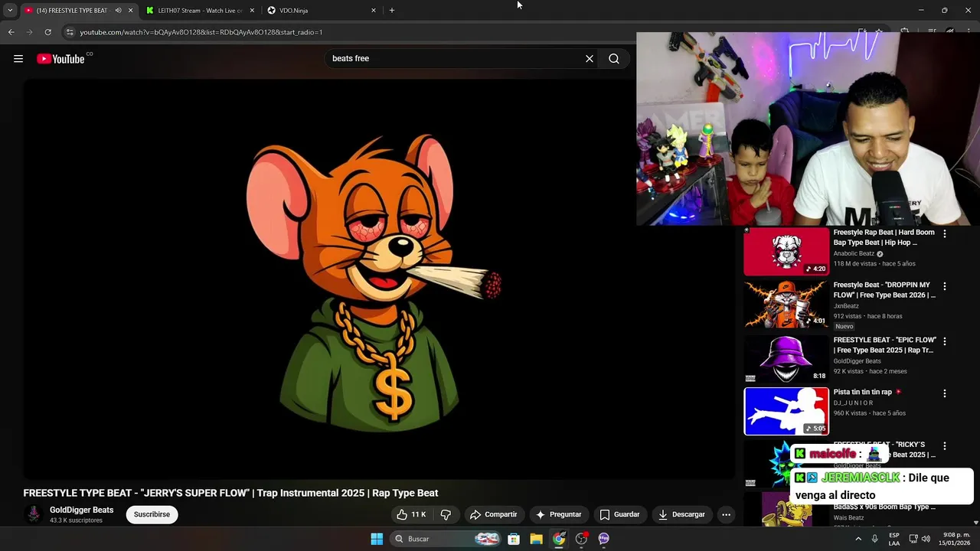Close the VDO.Ninja tab

tap(374, 11)
